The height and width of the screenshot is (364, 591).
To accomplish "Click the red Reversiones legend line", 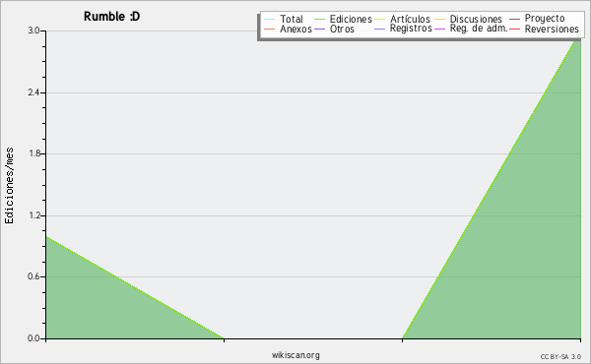I will coord(514,29).
